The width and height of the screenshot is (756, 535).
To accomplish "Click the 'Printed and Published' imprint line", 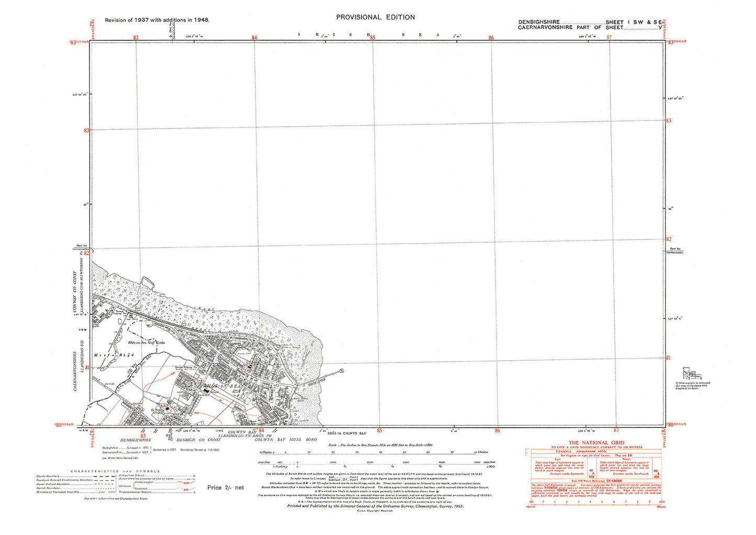I will pos(375,507).
